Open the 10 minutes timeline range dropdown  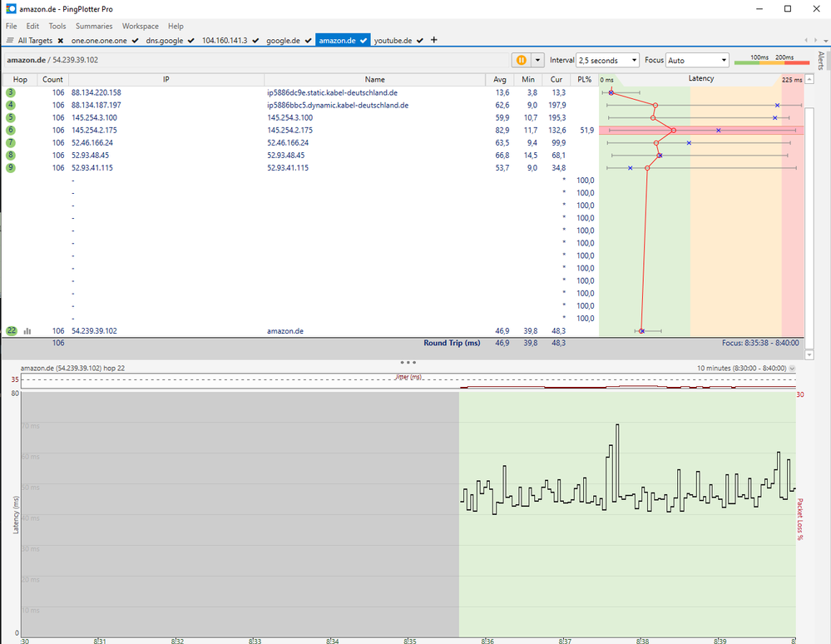point(792,368)
